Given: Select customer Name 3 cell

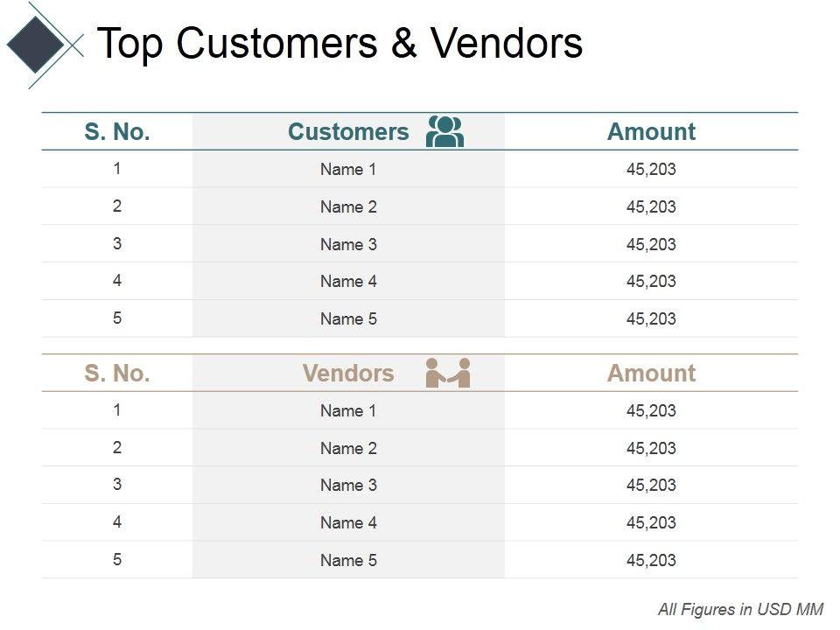Looking at the screenshot, I should coord(348,244).
